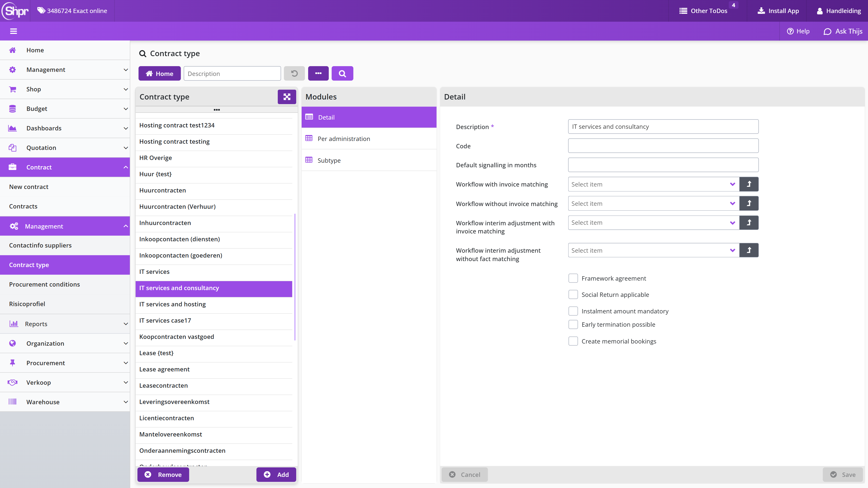
Task: Open link for interim adjustment with invoice matching
Action: pos(749,223)
